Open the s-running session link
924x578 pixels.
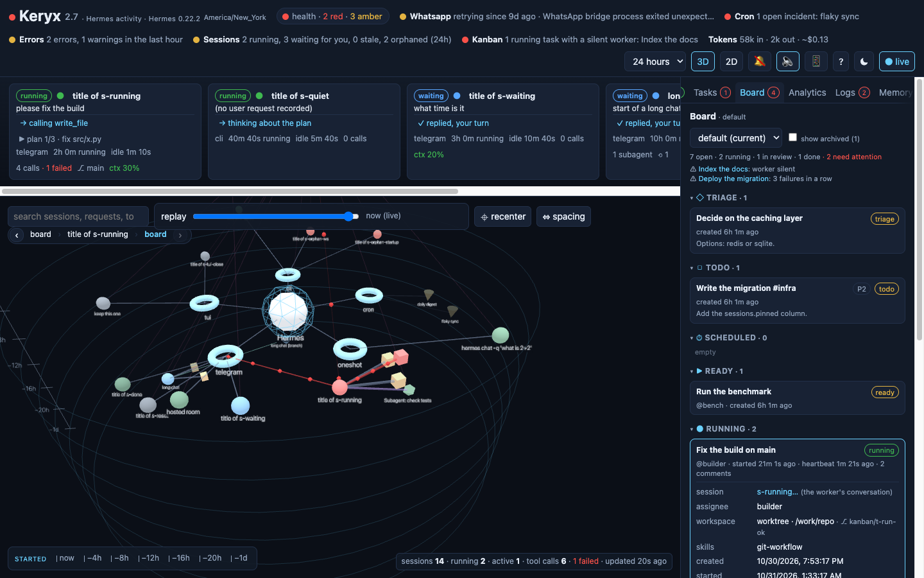(778, 492)
